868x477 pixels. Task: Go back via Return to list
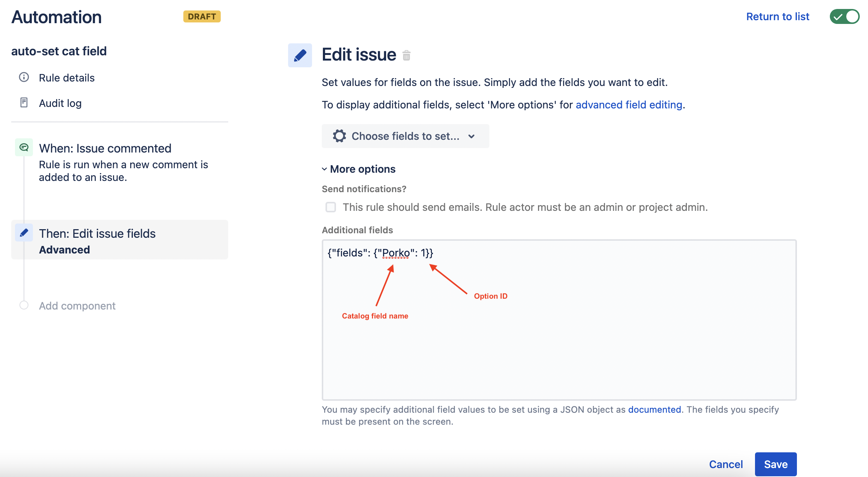(x=777, y=17)
